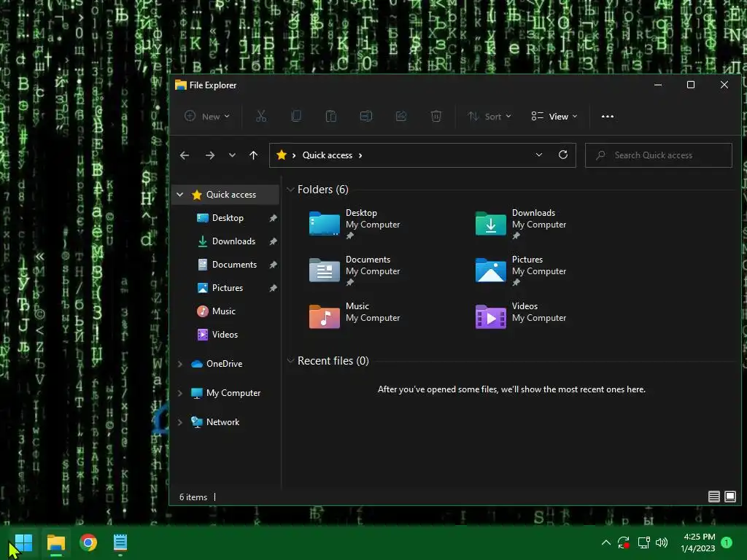Open the notification badge in taskbar
Viewport: 747px width, 560px height.
pyautogui.click(x=727, y=542)
